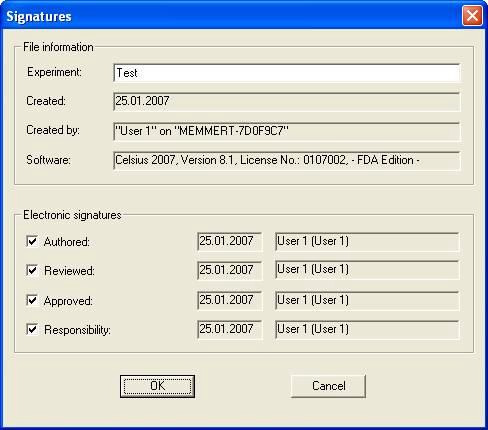Click the Reviewed user name field
The width and height of the screenshot is (488, 430).
click(367, 270)
